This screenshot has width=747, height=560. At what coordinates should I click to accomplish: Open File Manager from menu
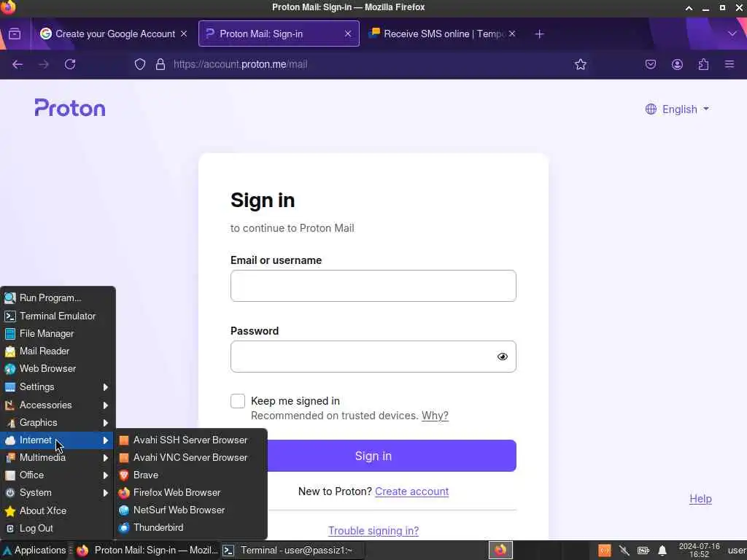[x=58, y=333]
